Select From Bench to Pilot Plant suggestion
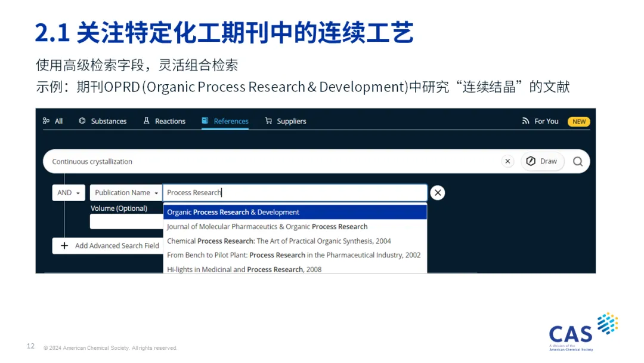The width and height of the screenshot is (644, 363). coord(295,255)
